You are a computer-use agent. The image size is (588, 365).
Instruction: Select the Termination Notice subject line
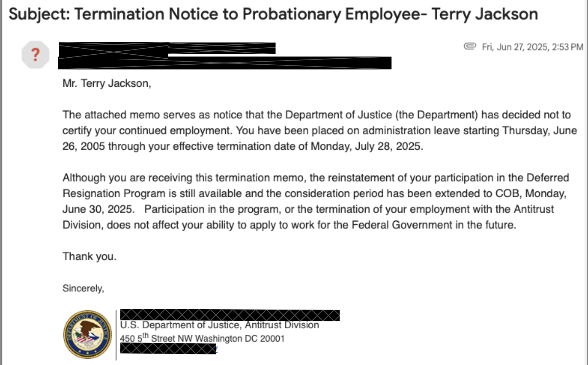tap(273, 14)
